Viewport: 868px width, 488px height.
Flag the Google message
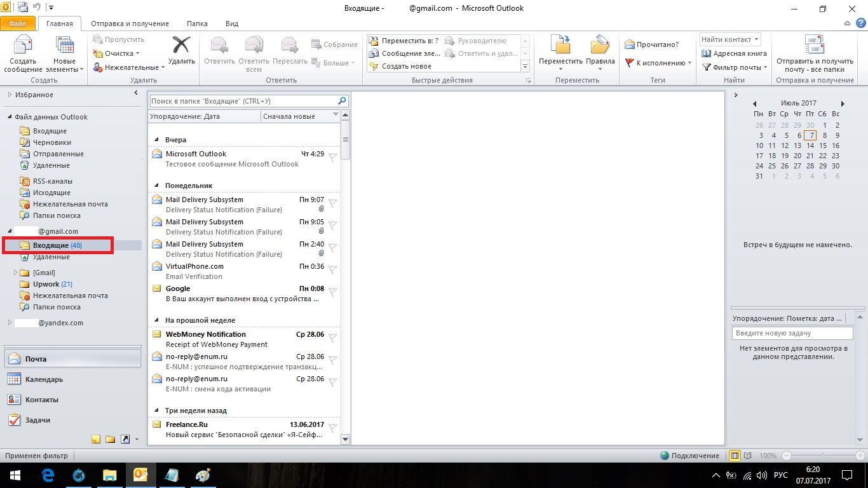point(332,293)
